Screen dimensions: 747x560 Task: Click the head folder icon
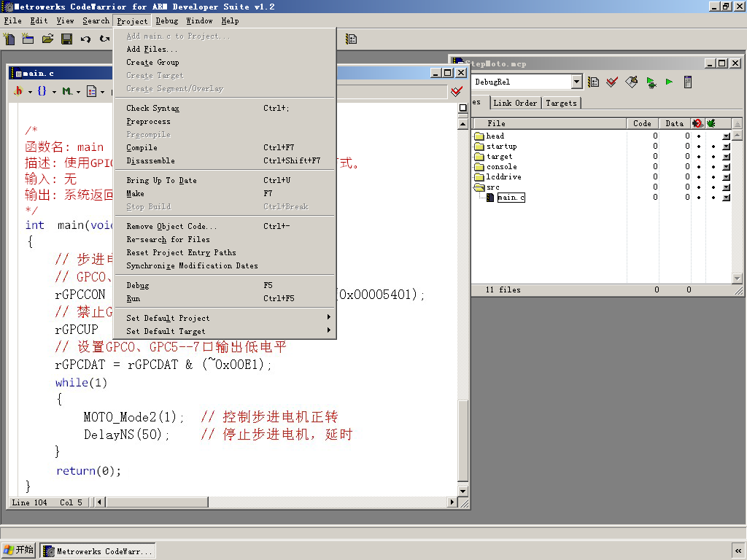point(479,136)
